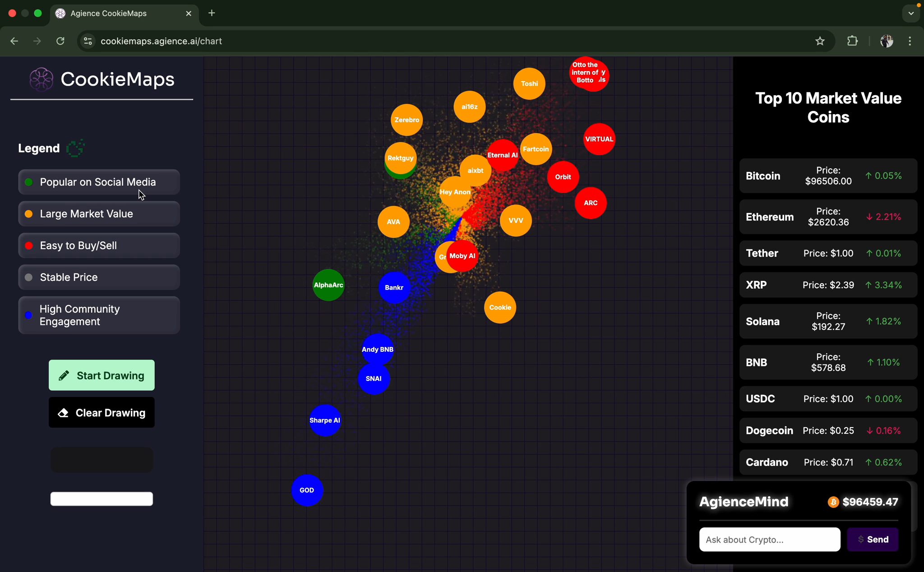
Task: Select the Sharpe AI bubble
Action: pyautogui.click(x=325, y=420)
